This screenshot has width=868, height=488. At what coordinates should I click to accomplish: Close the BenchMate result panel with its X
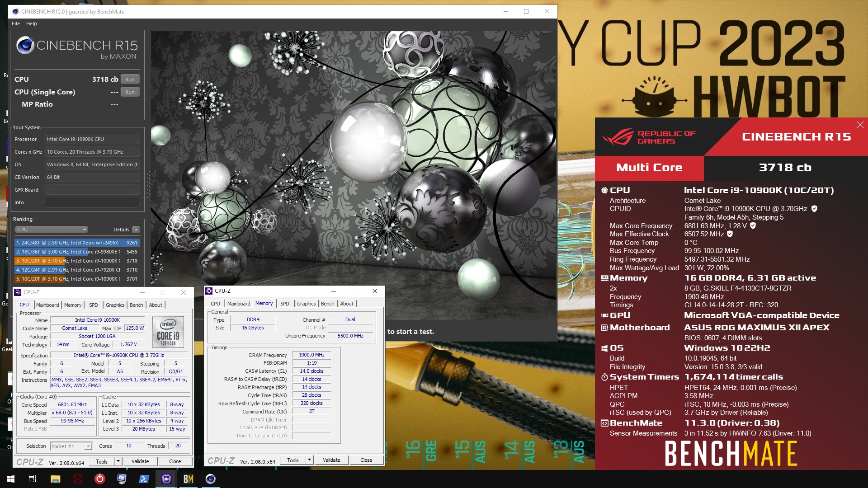[860, 125]
